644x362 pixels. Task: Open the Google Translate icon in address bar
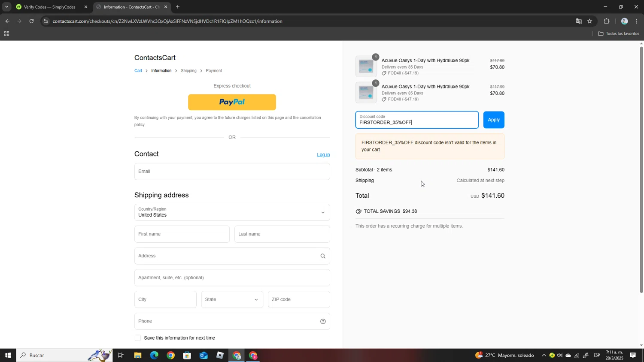[x=578, y=21]
